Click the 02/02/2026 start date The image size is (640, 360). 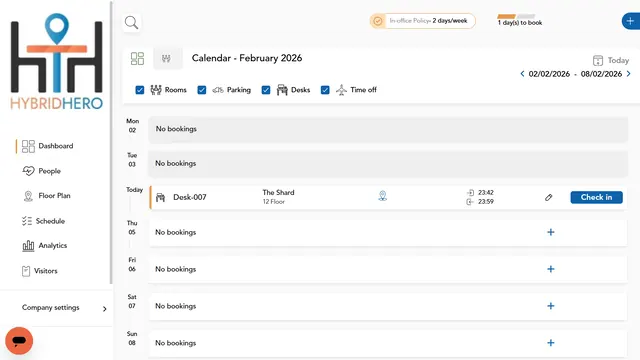pos(549,74)
